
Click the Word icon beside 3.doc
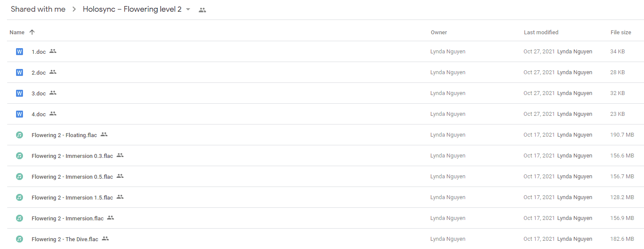point(19,93)
